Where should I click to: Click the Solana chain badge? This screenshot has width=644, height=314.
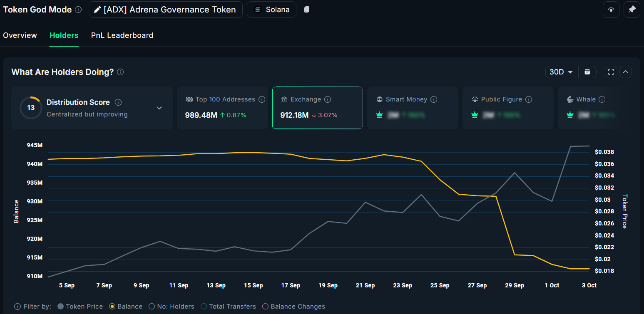coord(271,9)
